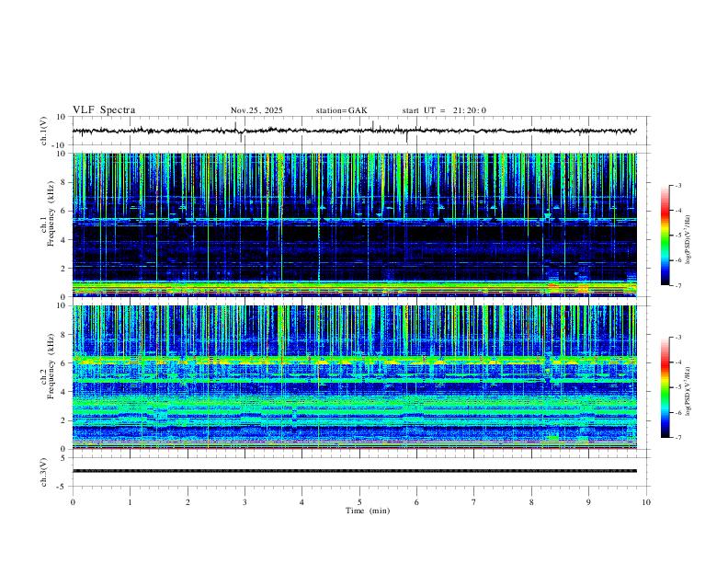
Task: Click the ch.1 PSD color scale bar
Action: pyautogui.click(x=665, y=236)
